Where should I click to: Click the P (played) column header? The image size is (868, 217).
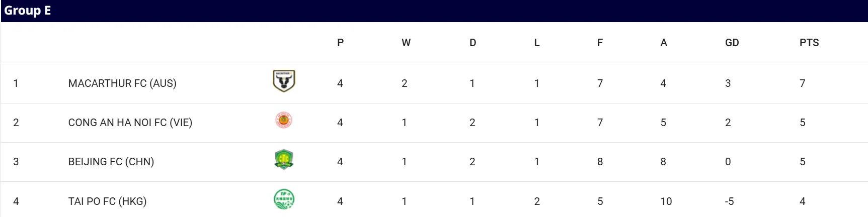(341, 43)
